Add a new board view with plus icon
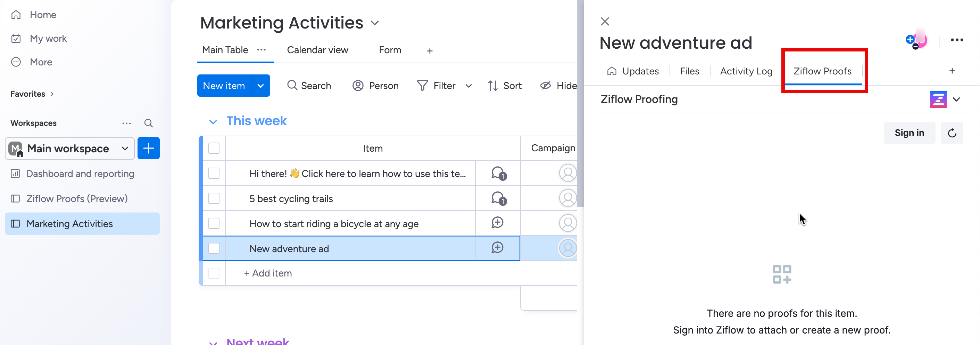The height and width of the screenshot is (345, 980). pos(430,51)
